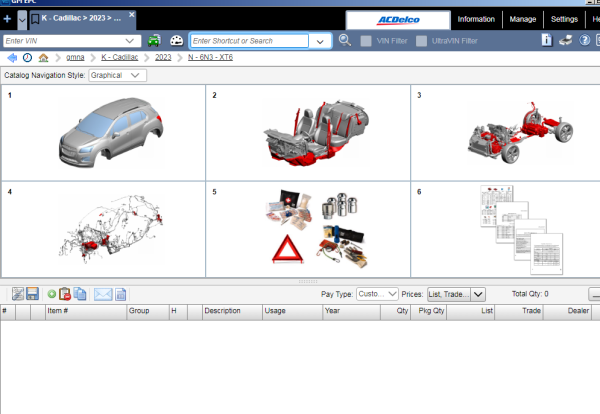This screenshot has width=600, height=414.
Task: Open the Settings menu
Action: pyautogui.click(x=564, y=19)
